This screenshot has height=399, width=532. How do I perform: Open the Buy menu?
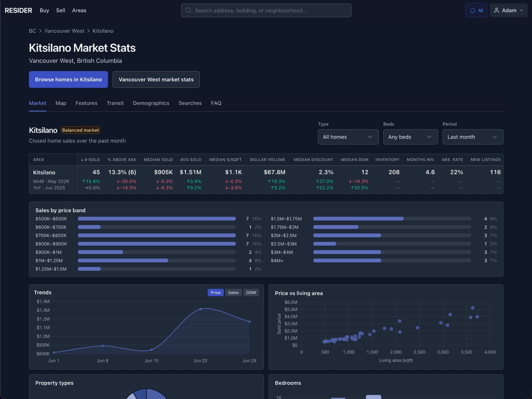point(44,10)
